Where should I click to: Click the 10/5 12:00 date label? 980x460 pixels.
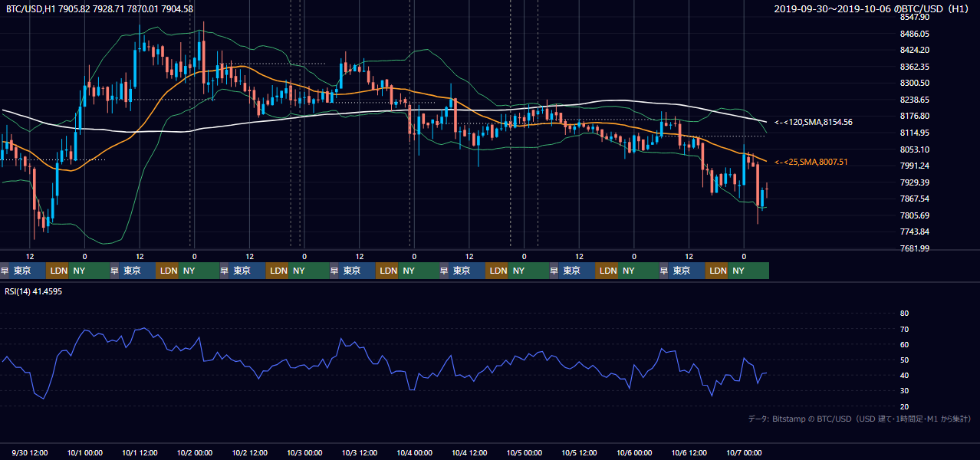tap(579, 452)
